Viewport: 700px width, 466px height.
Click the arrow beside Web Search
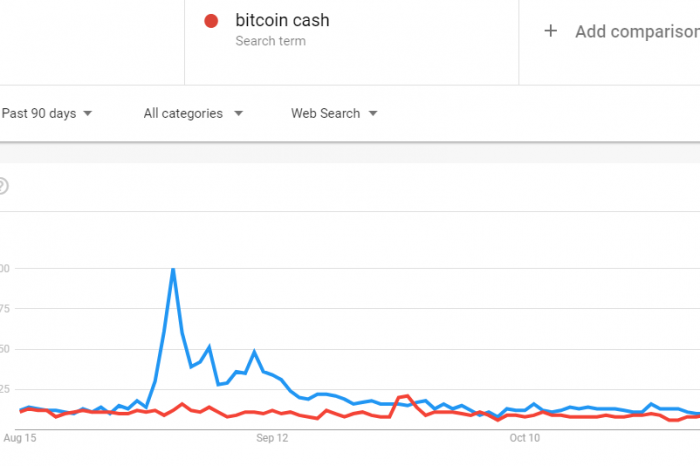pos(373,113)
